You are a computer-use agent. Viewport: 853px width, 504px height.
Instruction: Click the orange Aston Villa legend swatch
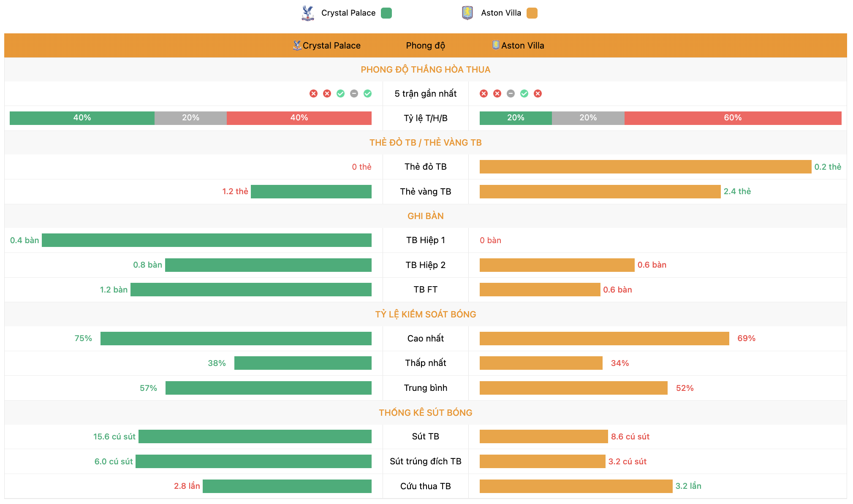[x=532, y=13]
